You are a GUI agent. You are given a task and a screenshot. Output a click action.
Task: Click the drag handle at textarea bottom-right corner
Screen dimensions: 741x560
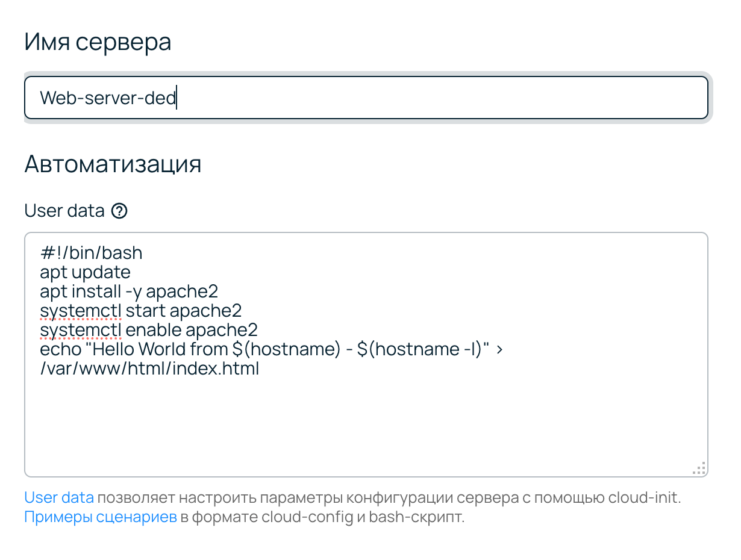[x=699, y=467]
